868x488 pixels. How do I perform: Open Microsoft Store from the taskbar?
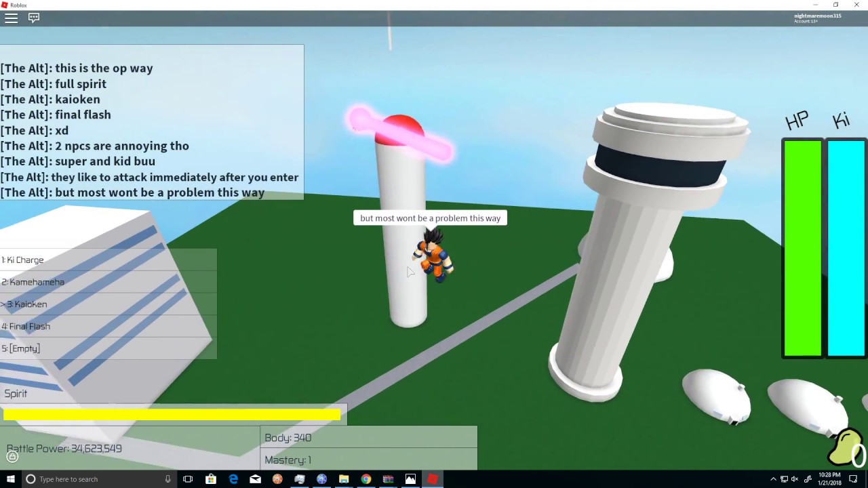[211, 479]
